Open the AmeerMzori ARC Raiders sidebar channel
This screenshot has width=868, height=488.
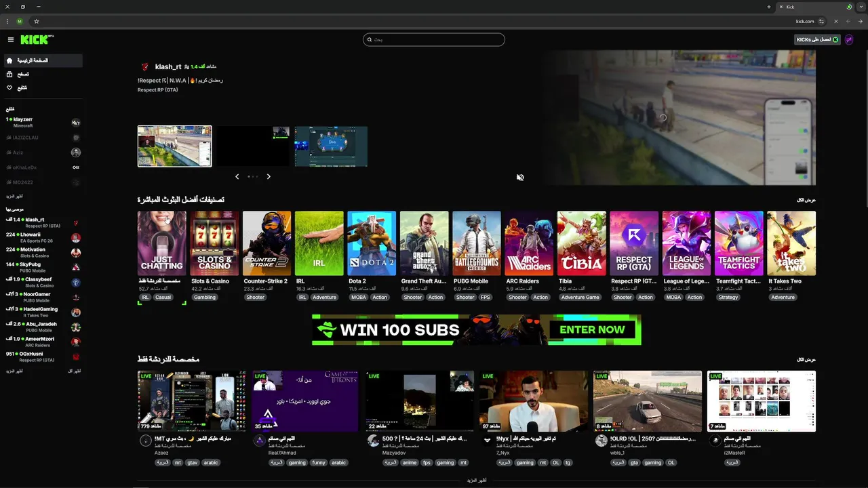click(43, 342)
